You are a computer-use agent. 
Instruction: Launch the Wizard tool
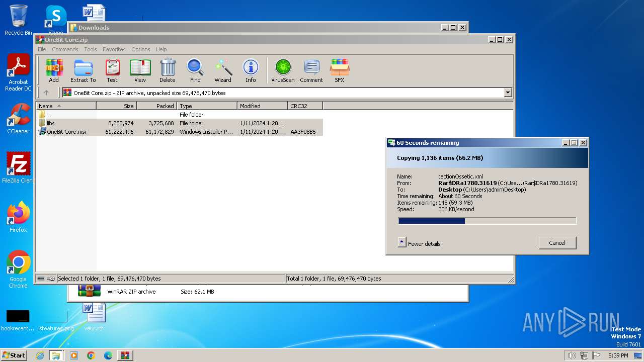tap(223, 70)
